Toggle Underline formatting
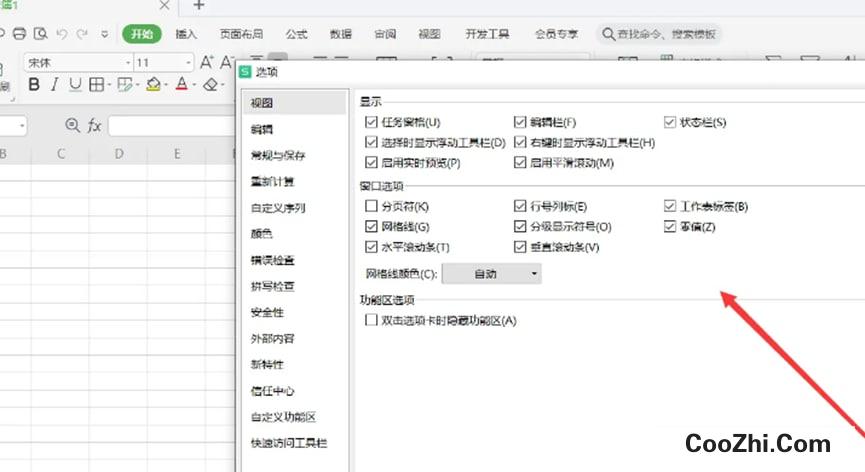Image resolution: width=865 pixels, height=472 pixels. point(75,84)
